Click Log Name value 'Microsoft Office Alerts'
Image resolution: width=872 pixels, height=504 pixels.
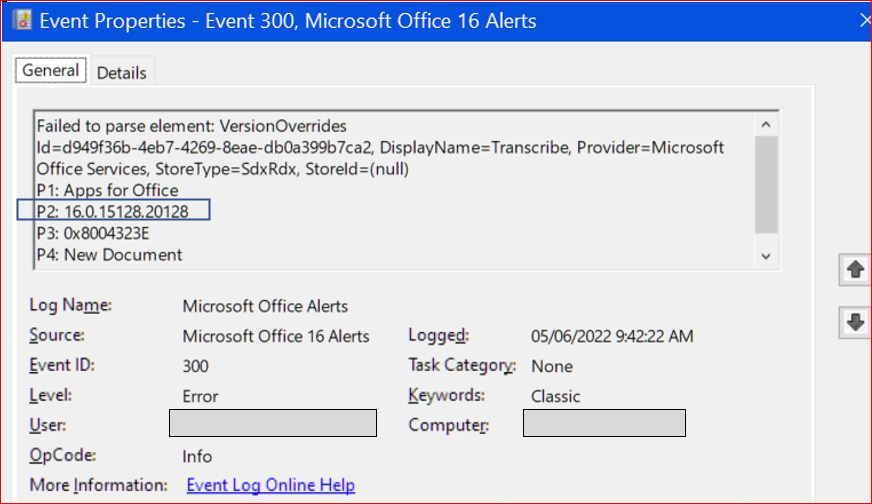[265, 307]
